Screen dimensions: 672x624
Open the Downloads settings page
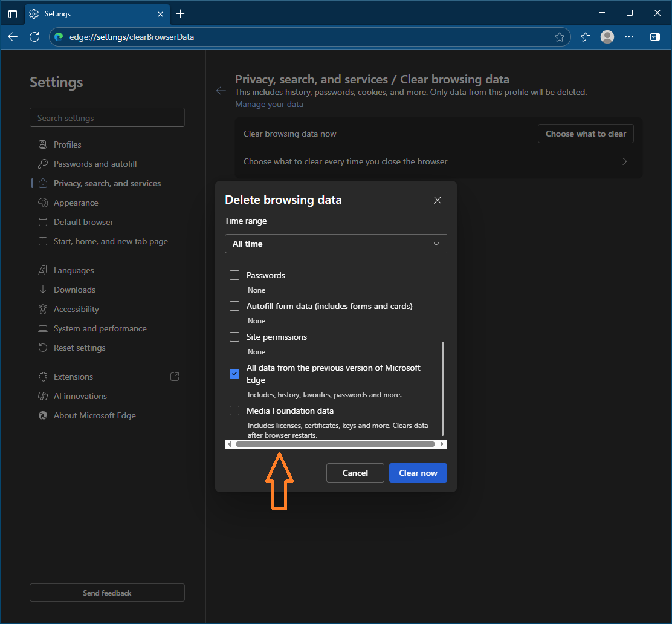coord(75,289)
